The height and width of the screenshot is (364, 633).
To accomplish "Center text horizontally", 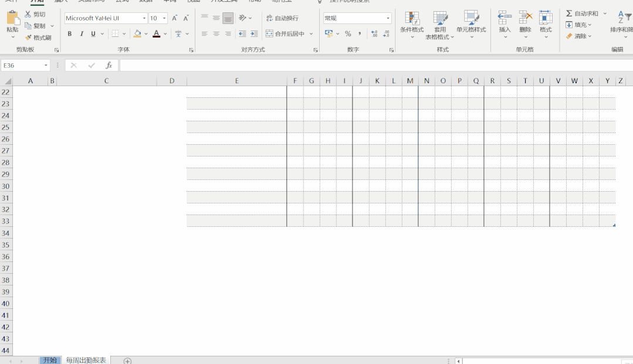I will [x=216, y=34].
